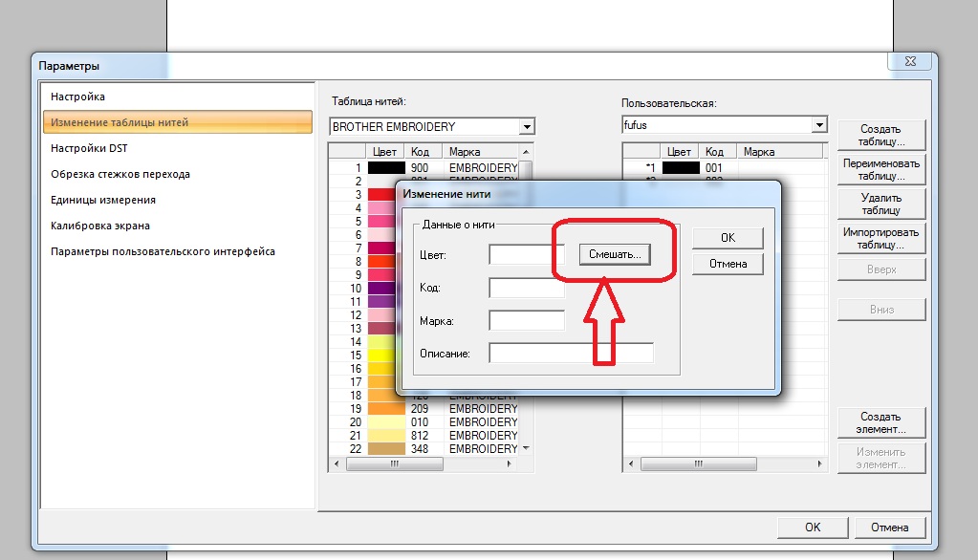The width and height of the screenshot is (978, 560).
Task: Click Создать таблицу... button
Action: pyautogui.click(x=880, y=135)
